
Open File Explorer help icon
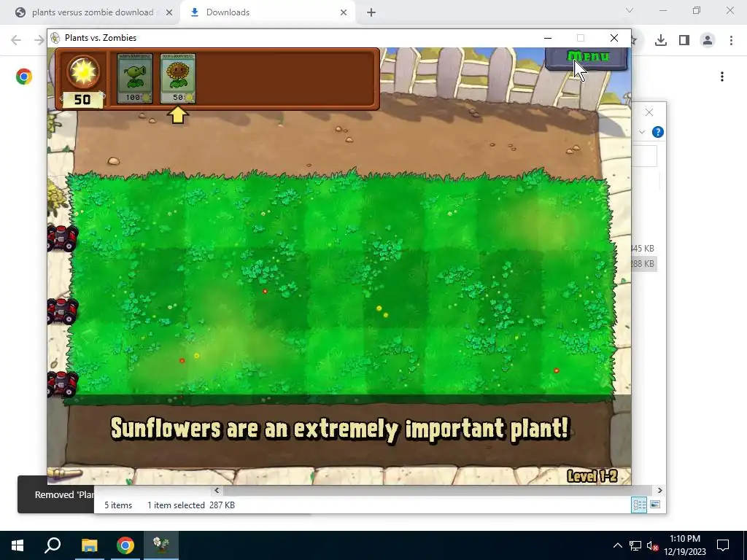[x=658, y=132]
